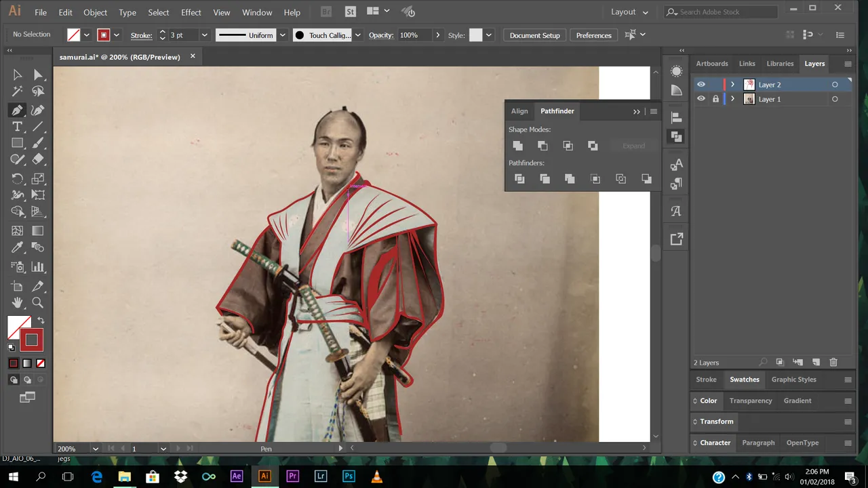Select the Mesh tool
This screenshot has height=488, width=868.
click(x=18, y=231)
